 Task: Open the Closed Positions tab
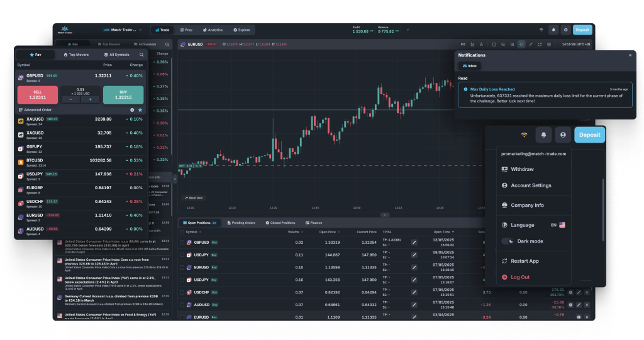tap(279, 222)
